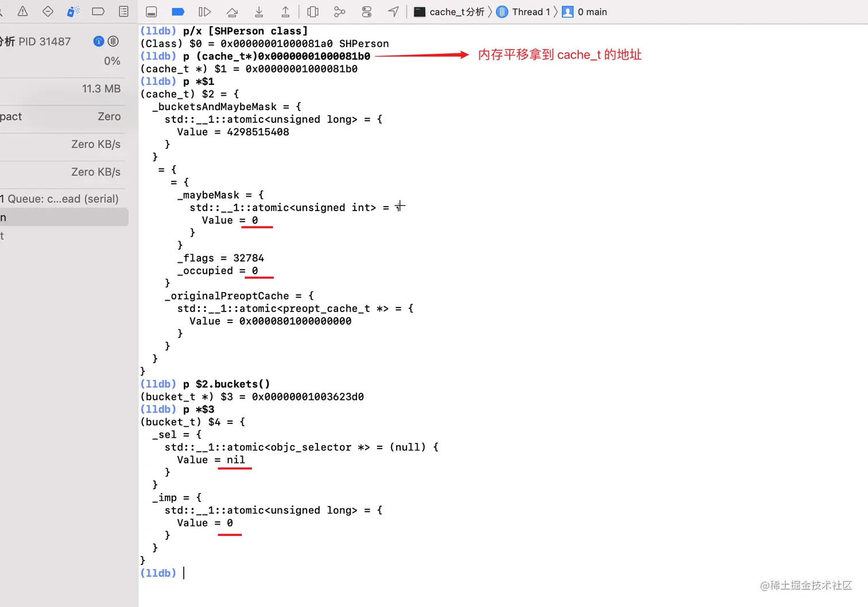
Task: Click the 'Value = 4298515408' line
Action: coord(233,132)
